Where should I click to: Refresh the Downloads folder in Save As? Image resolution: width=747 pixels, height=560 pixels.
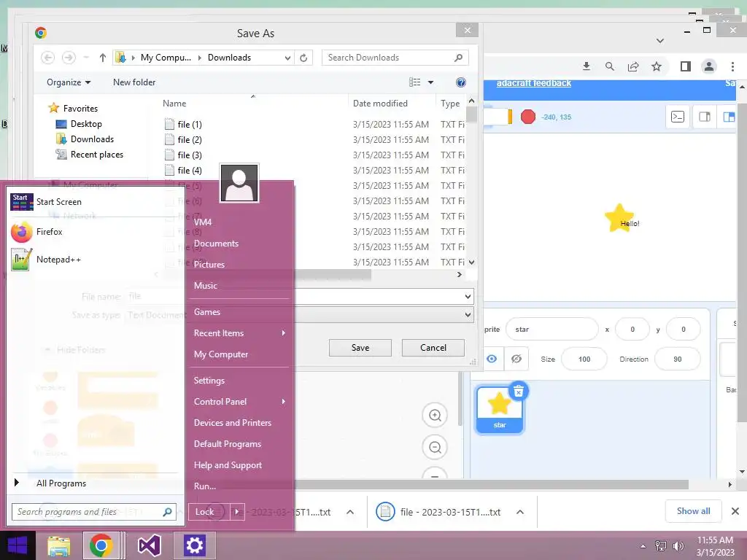tap(303, 58)
